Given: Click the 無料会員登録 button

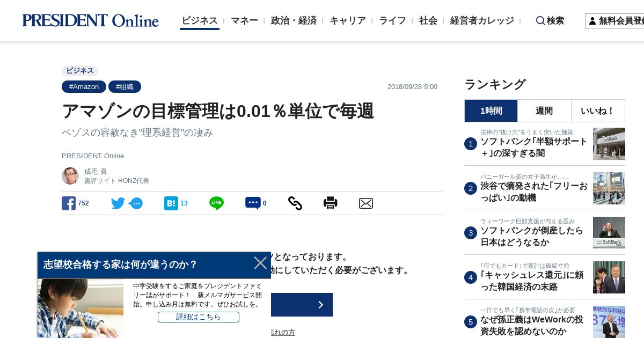Looking at the screenshot, I should [x=614, y=21].
